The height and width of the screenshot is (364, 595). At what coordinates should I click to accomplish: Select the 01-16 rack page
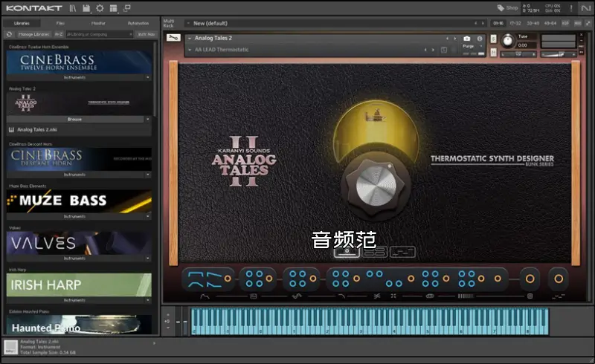(498, 23)
